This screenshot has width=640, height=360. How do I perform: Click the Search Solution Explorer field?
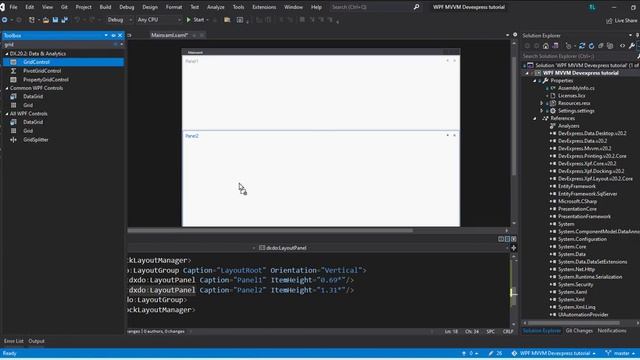578,56
